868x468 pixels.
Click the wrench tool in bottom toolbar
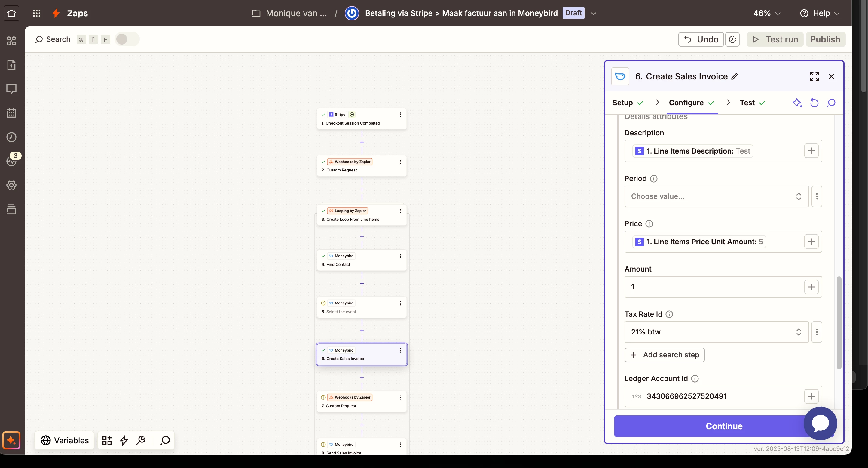[x=141, y=440]
